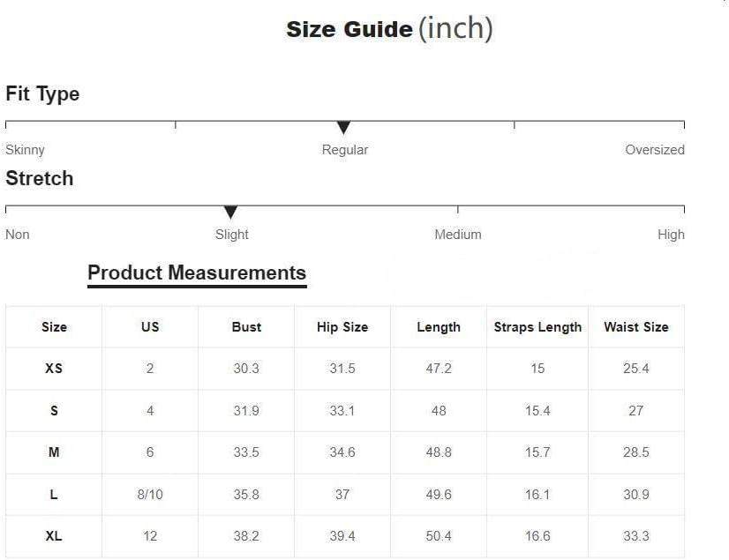Click the Product Measurements heading
Screen dimensions: 729x560
coord(197,273)
